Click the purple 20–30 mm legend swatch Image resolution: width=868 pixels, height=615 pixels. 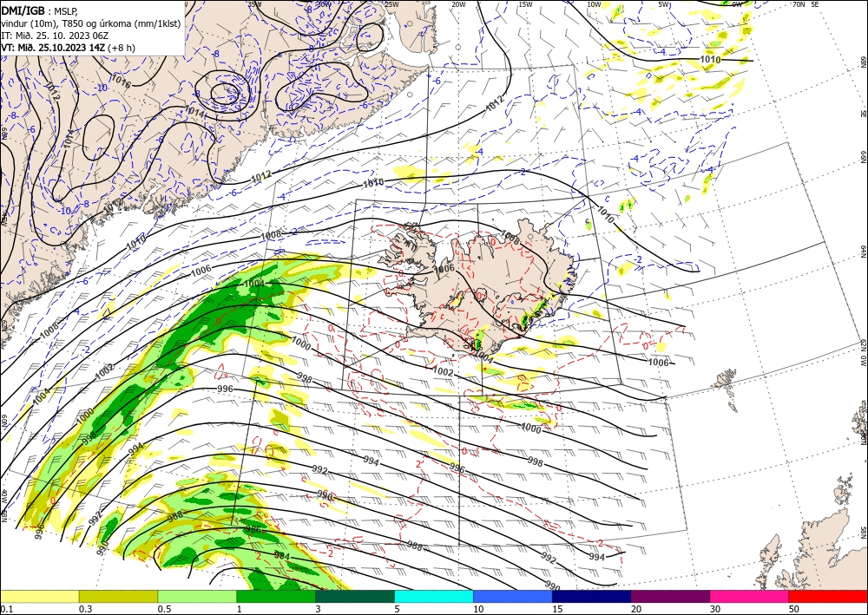670,596
